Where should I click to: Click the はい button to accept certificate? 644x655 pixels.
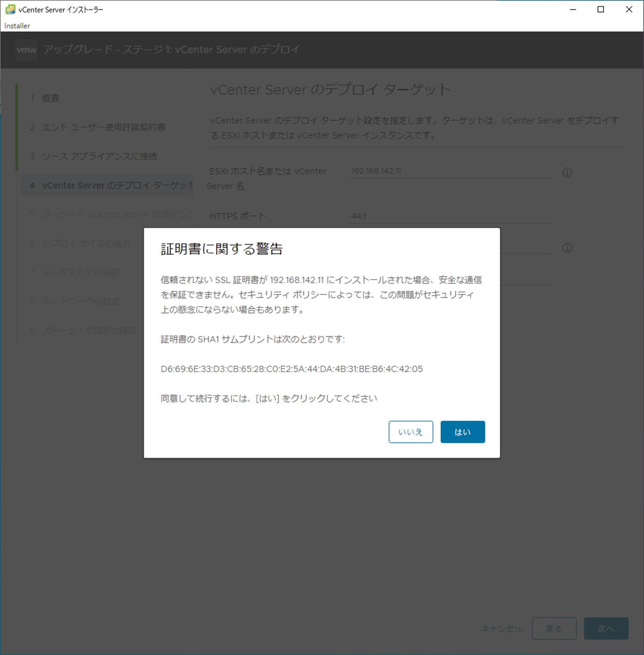462,432
